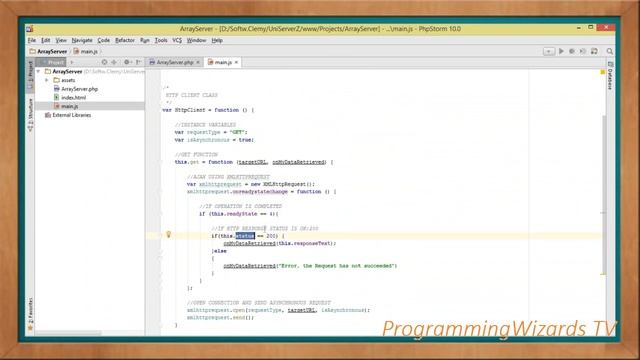640x360 pixels.
Task: Toggle the Database tool window sidebar tab
Action: (610, 76)
